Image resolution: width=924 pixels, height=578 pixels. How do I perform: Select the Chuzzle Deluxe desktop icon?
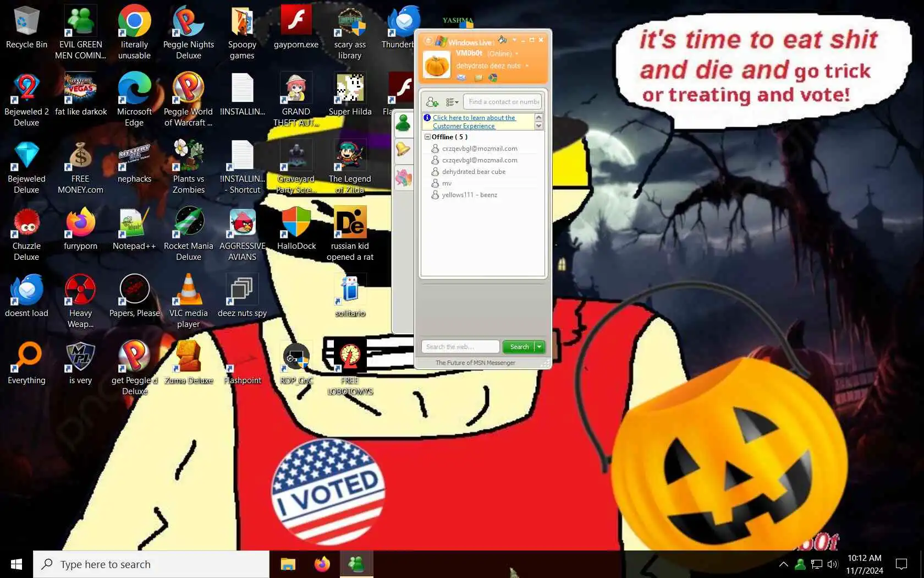26,233
